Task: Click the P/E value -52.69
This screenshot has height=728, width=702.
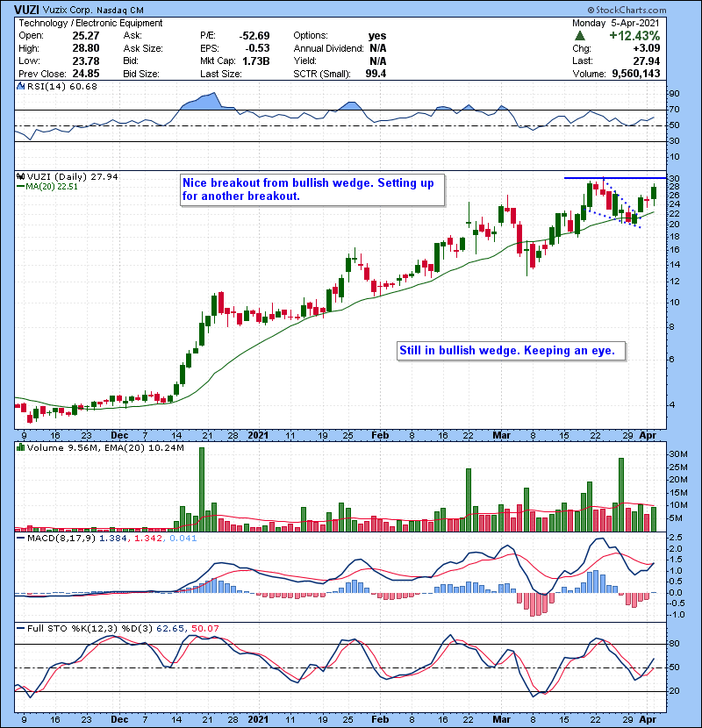Action: (254, 36)
